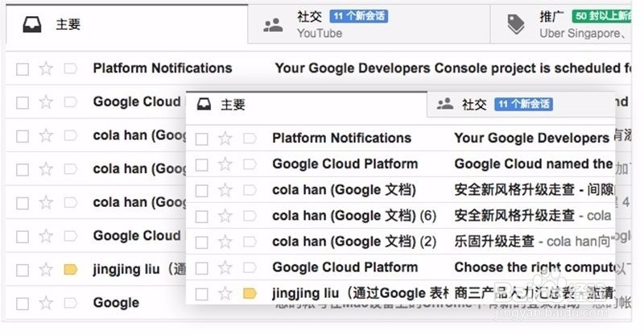The width and height of the screenshot is (644, 335).
Task: Select front Platform Notifications email checkbox
Action: click(201, 139)
